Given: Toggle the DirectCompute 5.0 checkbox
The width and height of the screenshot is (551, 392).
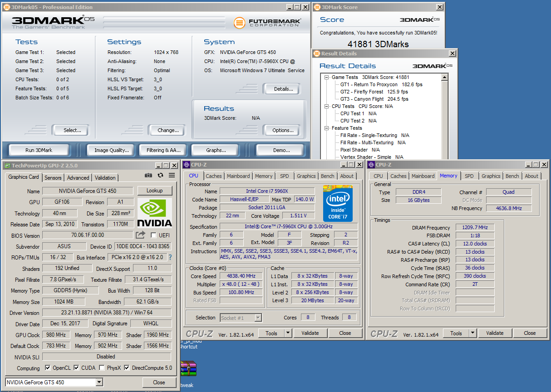Looking at the screenshot, I should point(127,368).
